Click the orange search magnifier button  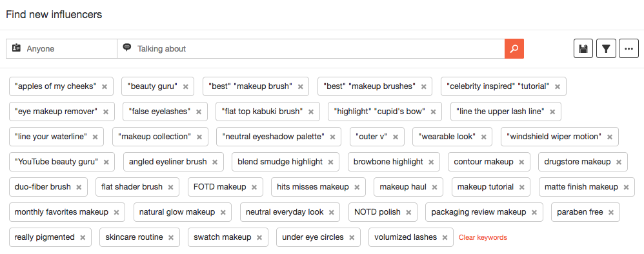point(514,49)
